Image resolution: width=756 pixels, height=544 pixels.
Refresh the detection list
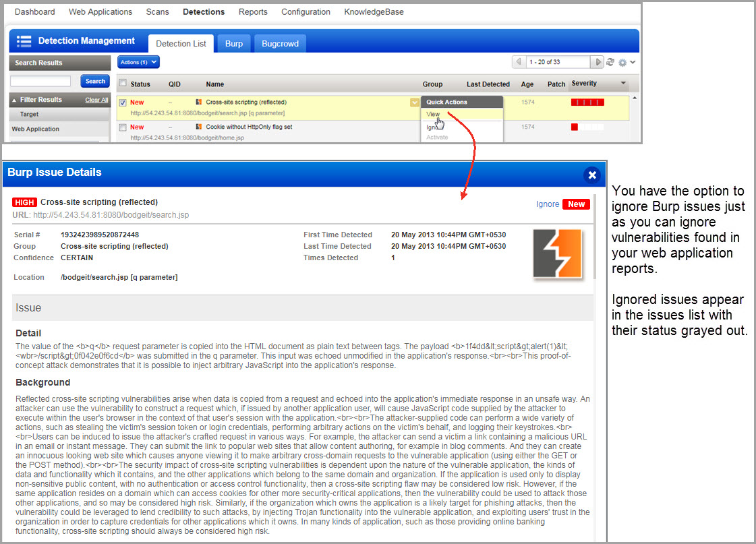click(x=610, y=62)
